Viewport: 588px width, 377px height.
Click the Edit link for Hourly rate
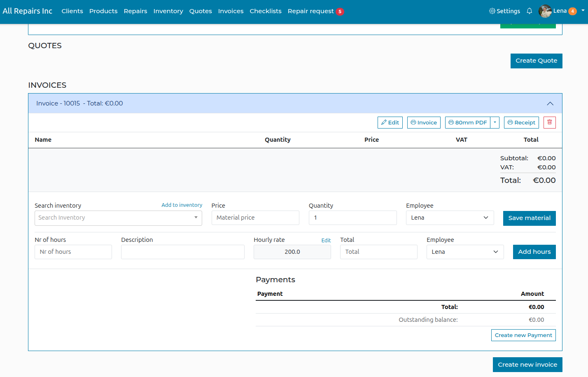point(326,240)
